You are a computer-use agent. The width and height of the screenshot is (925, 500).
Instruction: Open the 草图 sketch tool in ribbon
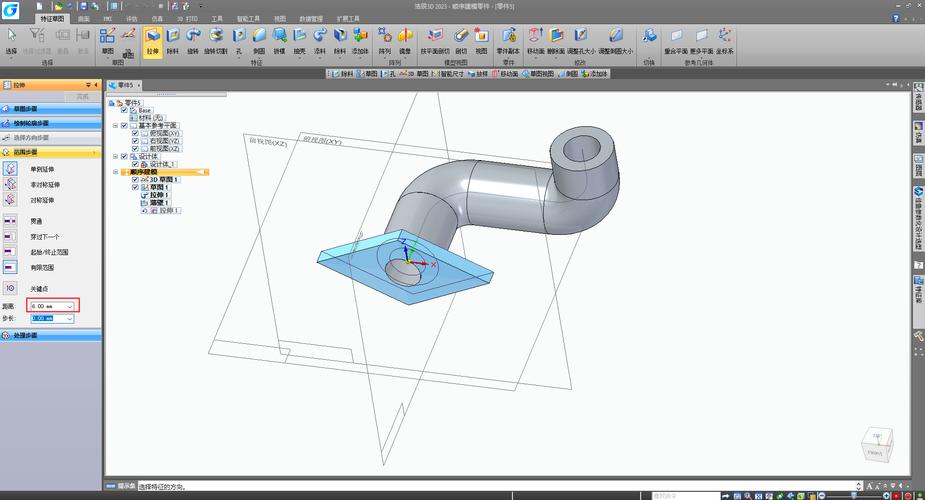(x=107, y=41)
